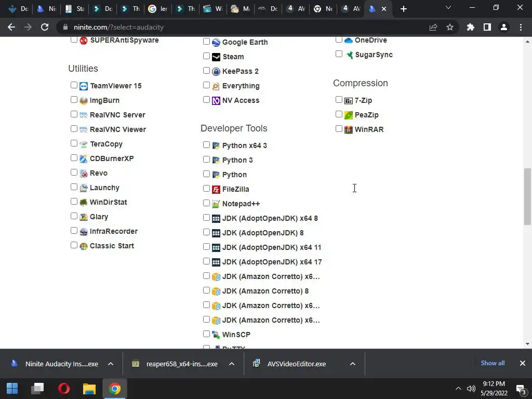Click the page vertical scrollbar thumb

pos(527,196)
